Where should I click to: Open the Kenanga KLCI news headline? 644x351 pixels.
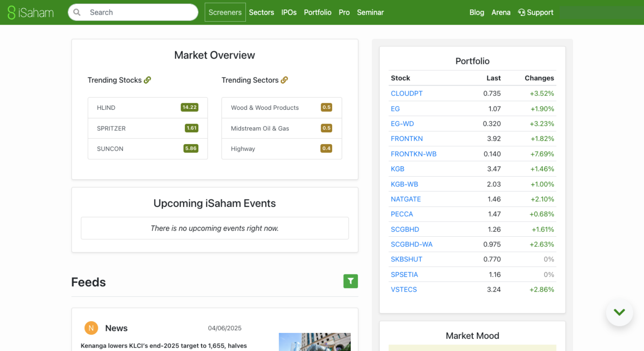tap(164, 346)
